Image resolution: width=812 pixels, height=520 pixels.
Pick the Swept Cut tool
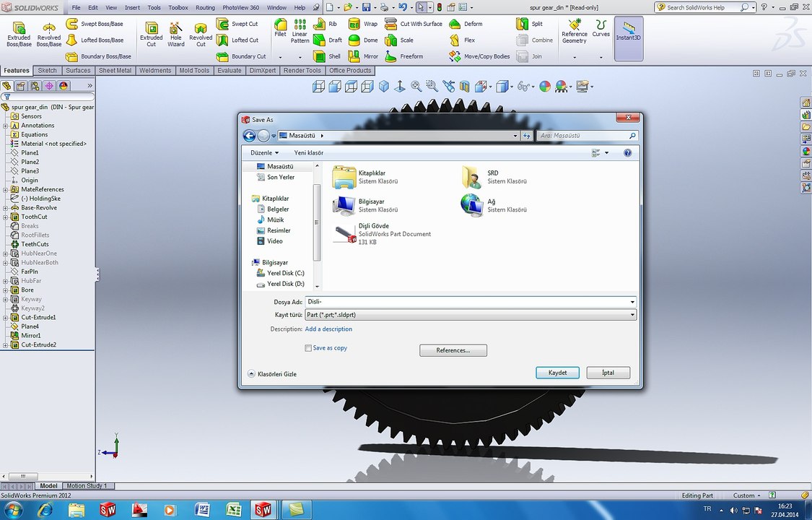pos(237,24)
